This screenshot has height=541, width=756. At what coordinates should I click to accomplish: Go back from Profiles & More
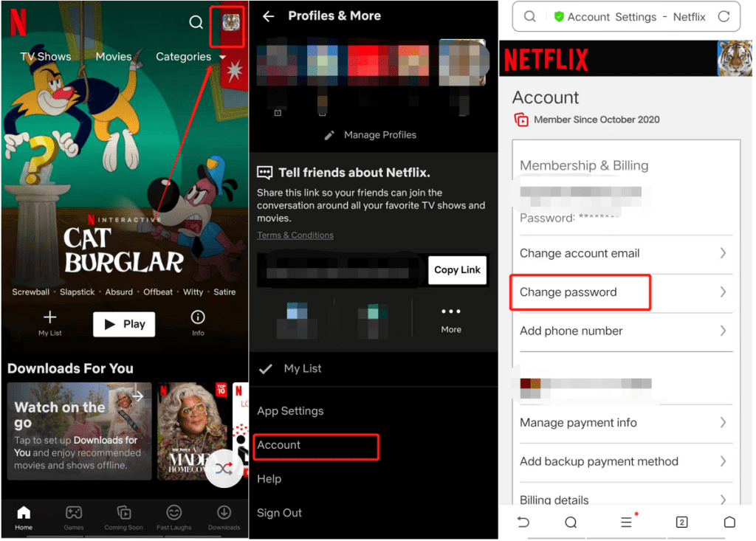[x=268, y=16]
